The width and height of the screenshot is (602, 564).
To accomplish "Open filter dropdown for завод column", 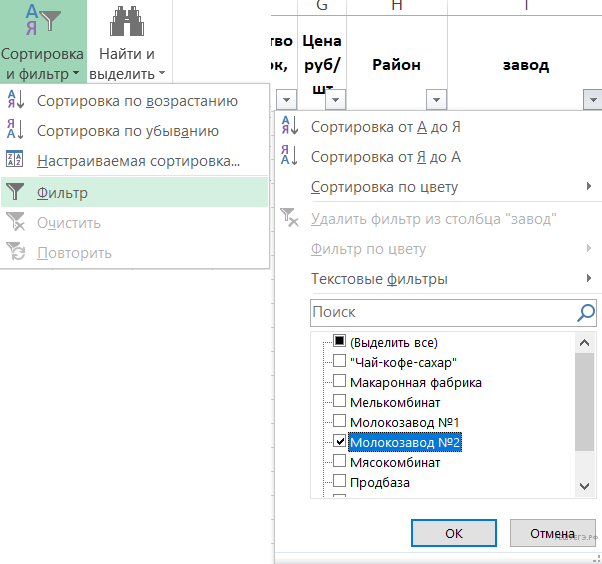I will (x=591, y=99).
